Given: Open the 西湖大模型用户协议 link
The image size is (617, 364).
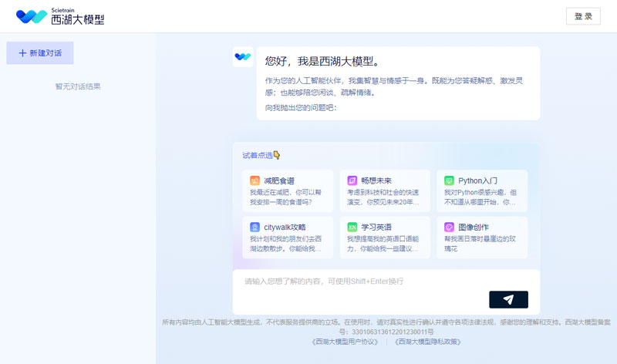Looking at the screenshot, I should tap(346, 341).
